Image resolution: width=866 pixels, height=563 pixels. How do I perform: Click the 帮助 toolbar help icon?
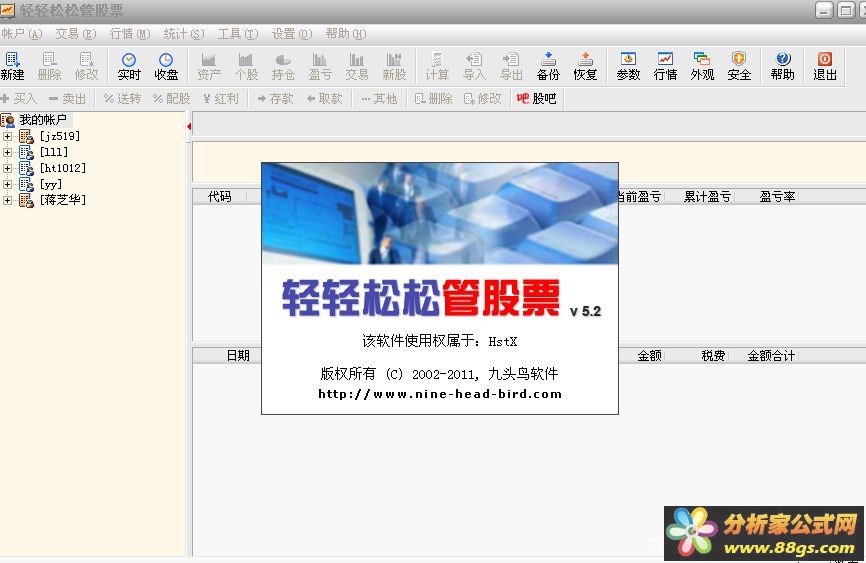pos(782,66)
